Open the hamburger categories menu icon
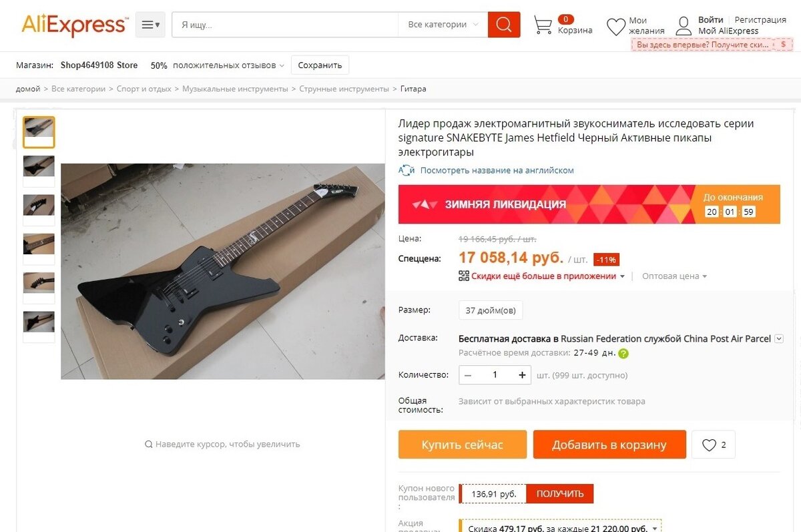801x532 pixels. click(x=150, y=25)
